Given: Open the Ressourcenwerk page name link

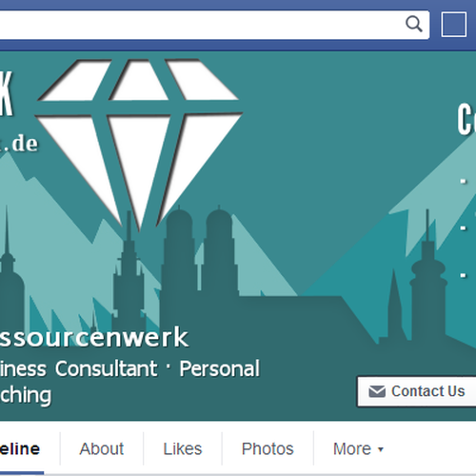Looking at the screenshot, I should [94, 337].
